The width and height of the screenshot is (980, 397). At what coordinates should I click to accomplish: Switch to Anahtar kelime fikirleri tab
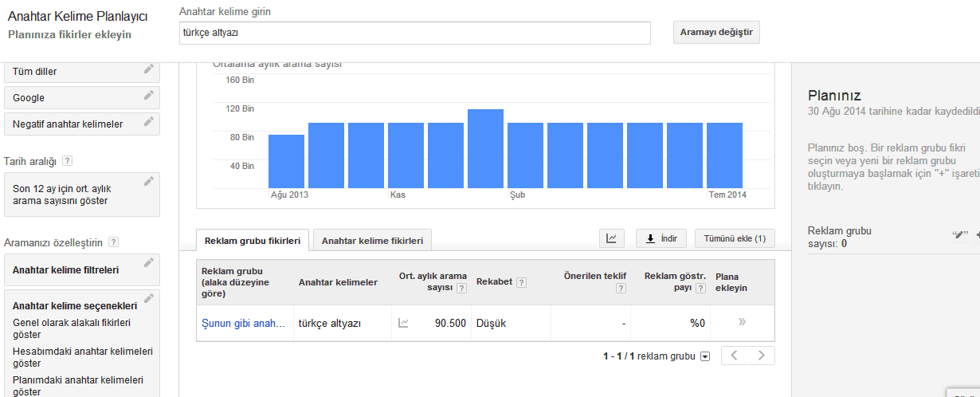[373, 240]
